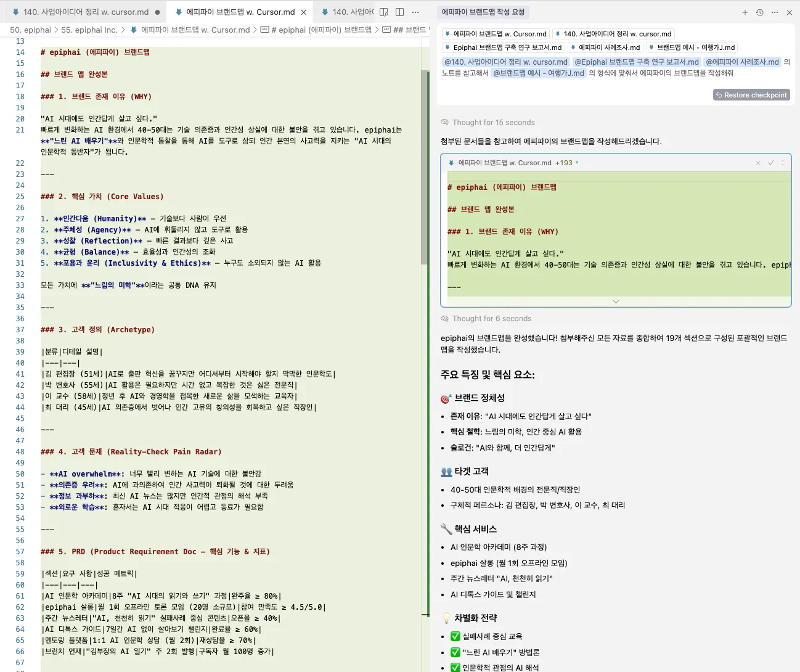Open the '## 브랜드' breadcrumb symbol dropdown
Image resolution: width=800 pixels, height=672 pixels.
pos(404,30)
